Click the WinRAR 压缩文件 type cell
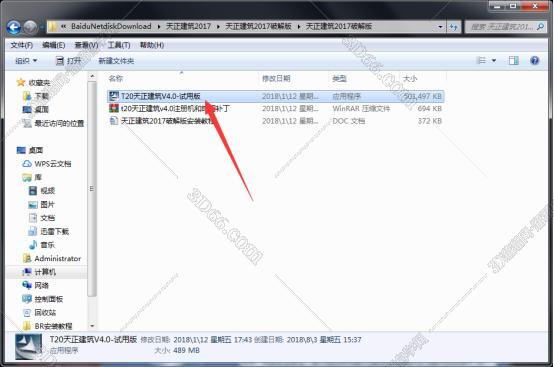 [361, 108]
